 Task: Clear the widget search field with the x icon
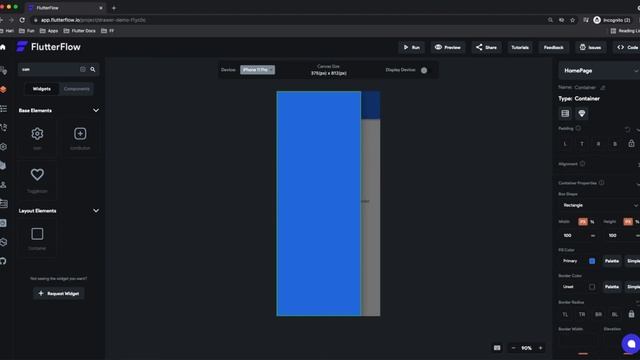[82, 69]
